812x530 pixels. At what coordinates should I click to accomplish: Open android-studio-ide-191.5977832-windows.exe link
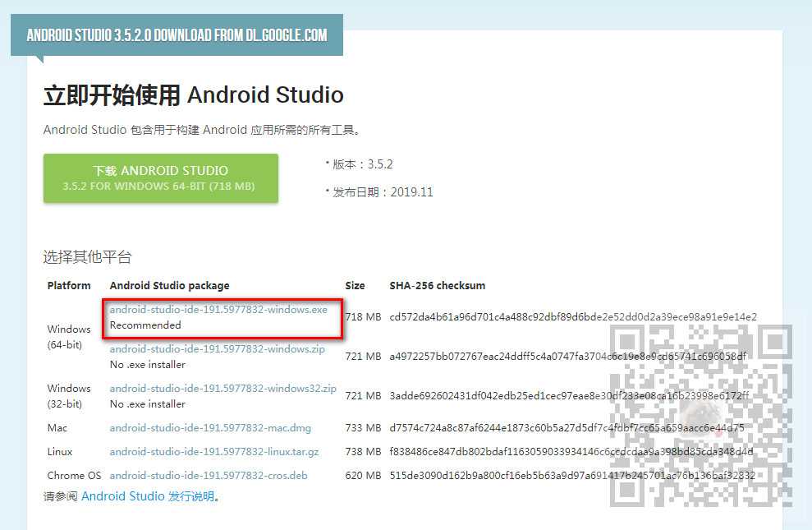[x=218, y=309]
